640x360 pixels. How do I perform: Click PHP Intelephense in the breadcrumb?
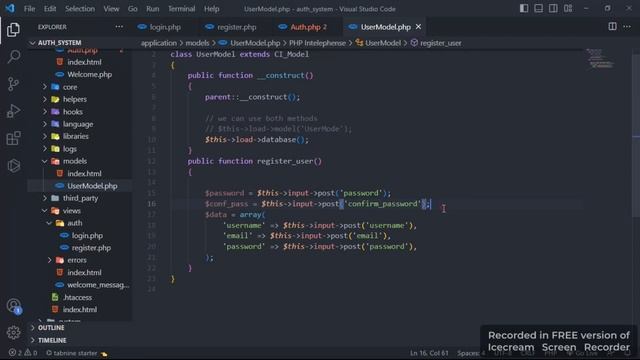pyautogui.click(x=317, y=43)
